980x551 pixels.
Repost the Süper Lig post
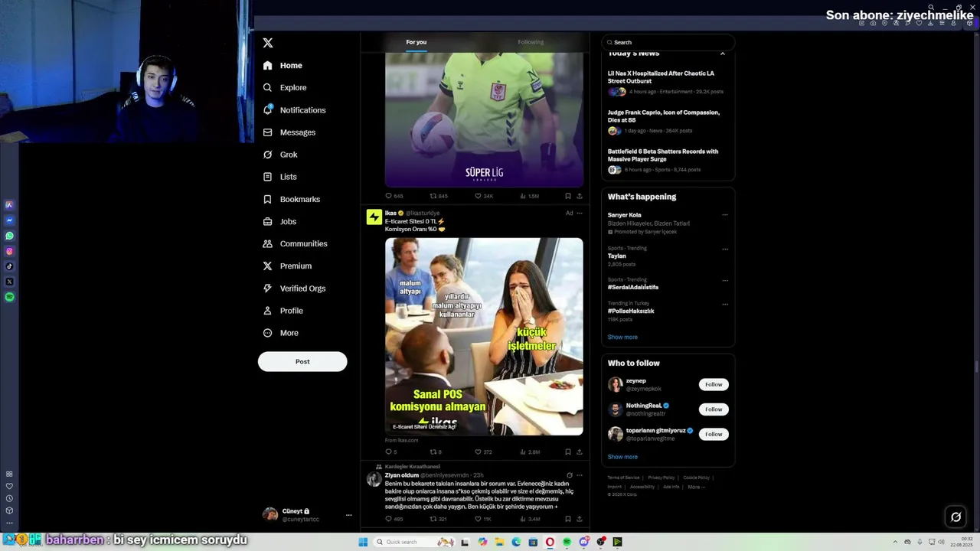433,196
